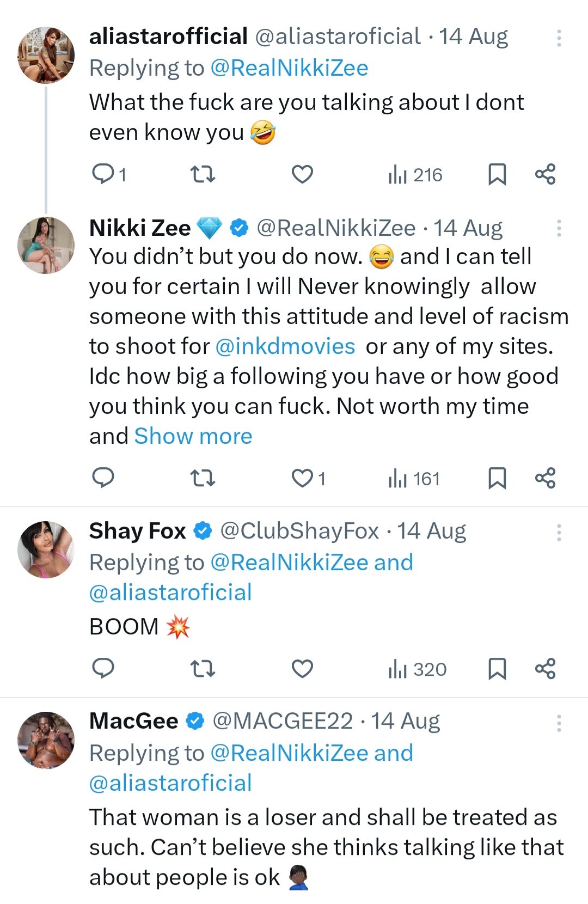Open Shay Fox's profile picture
The width and height of the screenshot is (588, 904).
click(46, 549)
